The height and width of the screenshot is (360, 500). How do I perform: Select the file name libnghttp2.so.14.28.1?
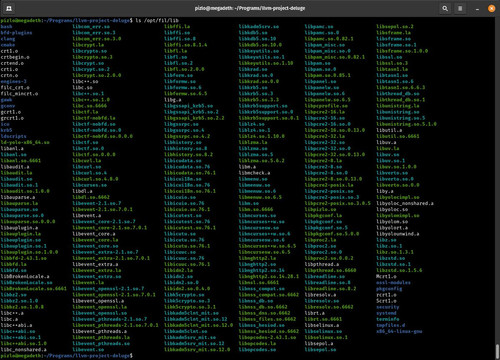tap(269, 276)
